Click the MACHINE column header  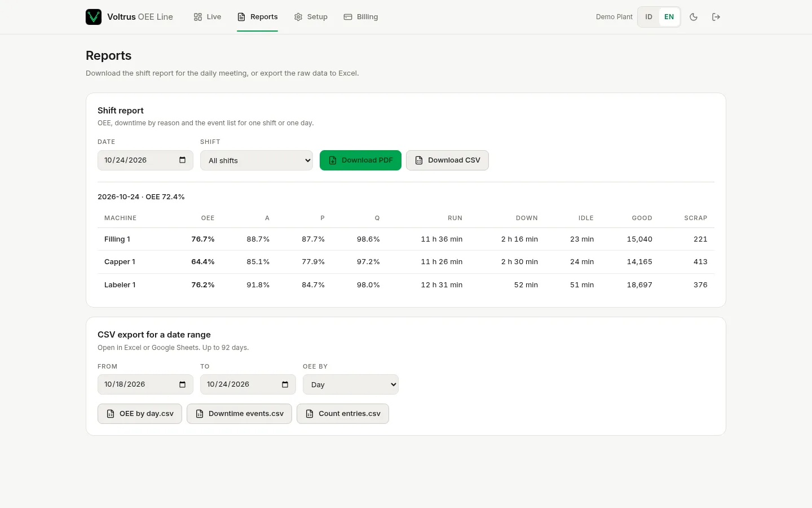click(120, 218)
